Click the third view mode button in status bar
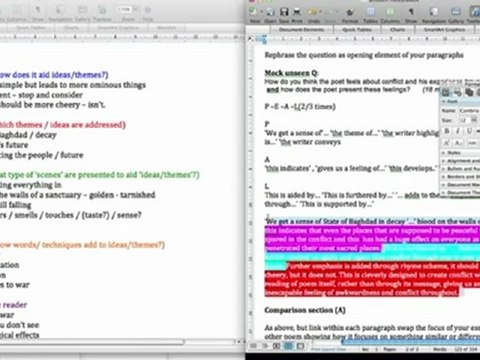The height and width of the screenshot is (360, 480). point(276,346)
